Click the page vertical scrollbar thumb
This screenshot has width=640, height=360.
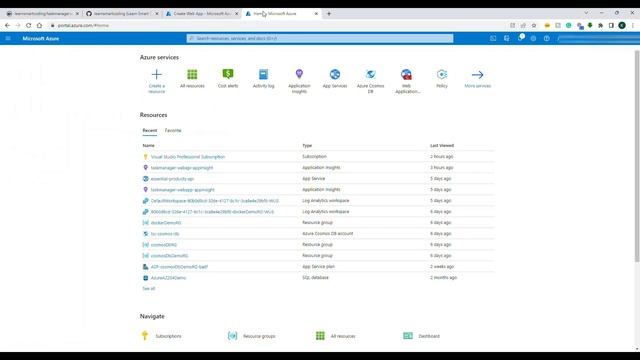tap(637, 156)
